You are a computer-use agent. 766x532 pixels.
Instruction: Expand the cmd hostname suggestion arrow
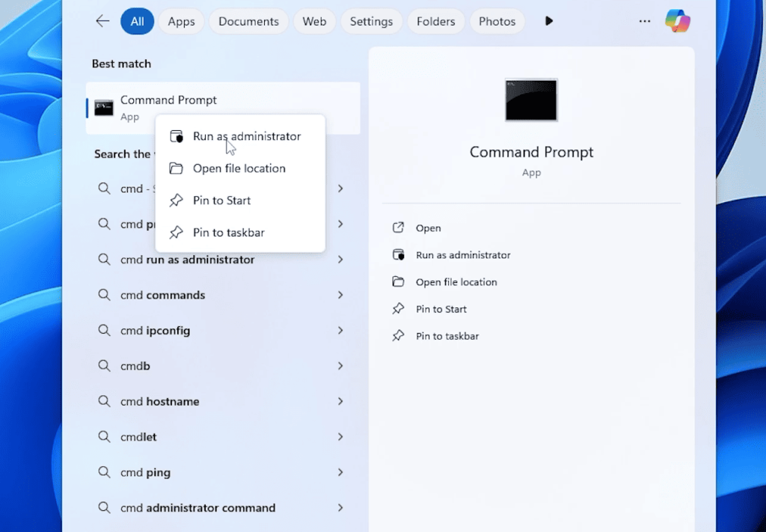[x=340, y=401]
